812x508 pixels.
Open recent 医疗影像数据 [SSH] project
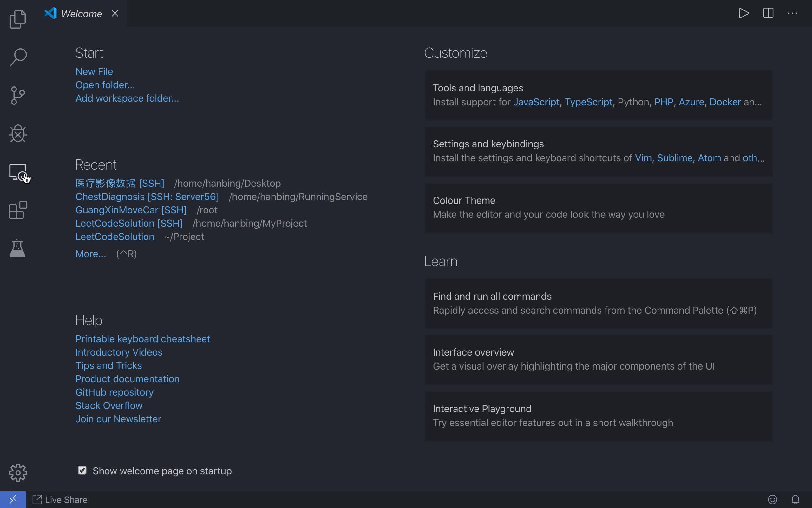tap(120, 183)
